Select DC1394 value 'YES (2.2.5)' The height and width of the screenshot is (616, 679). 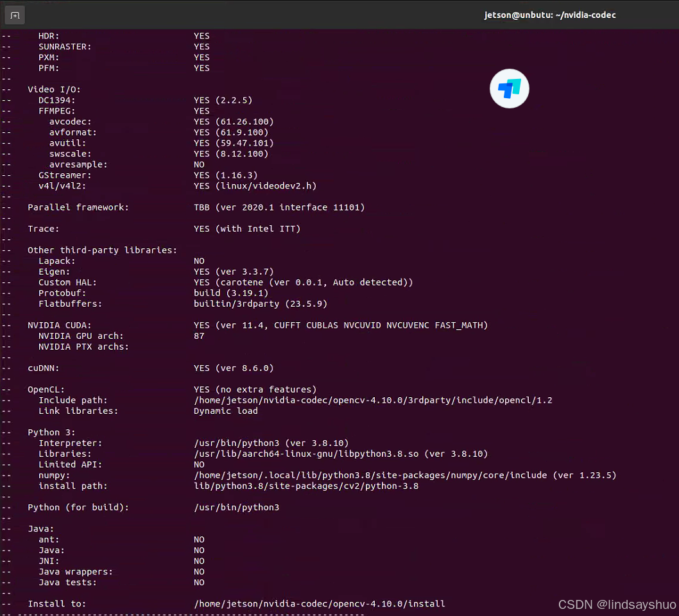(223, 101)
